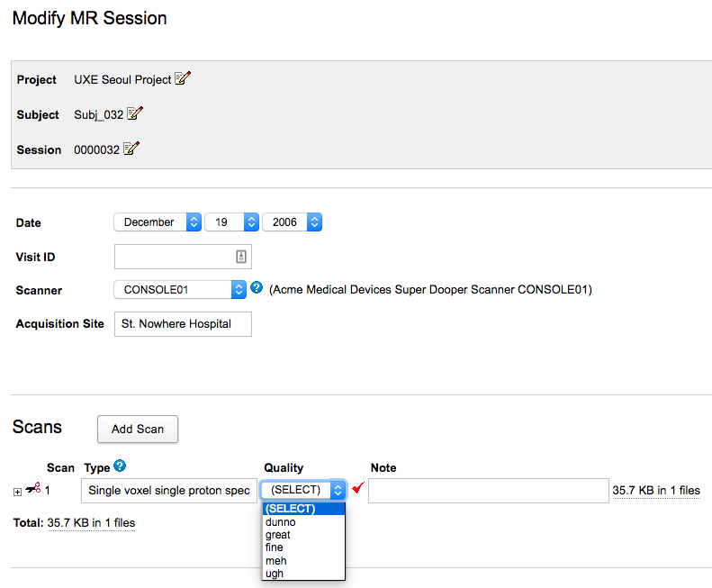Edit the session label 0000032

click(131, 149)
